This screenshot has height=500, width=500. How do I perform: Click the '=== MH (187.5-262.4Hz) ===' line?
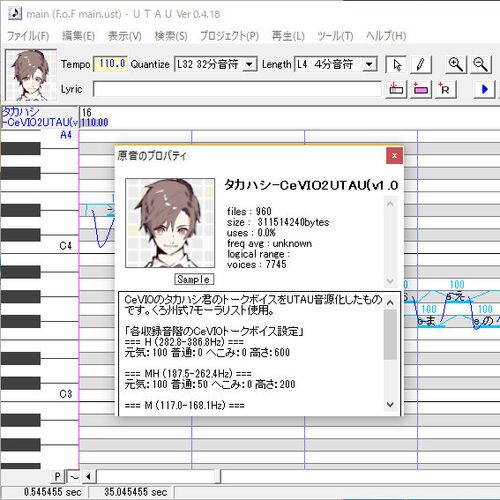(188, 373)
